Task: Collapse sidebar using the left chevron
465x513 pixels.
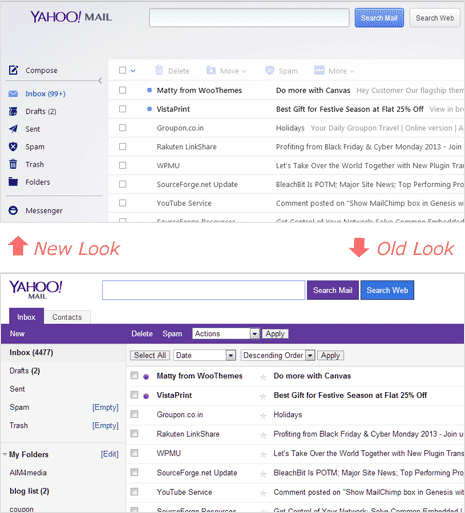Action: pyautogui.click(x=100, y=80)
